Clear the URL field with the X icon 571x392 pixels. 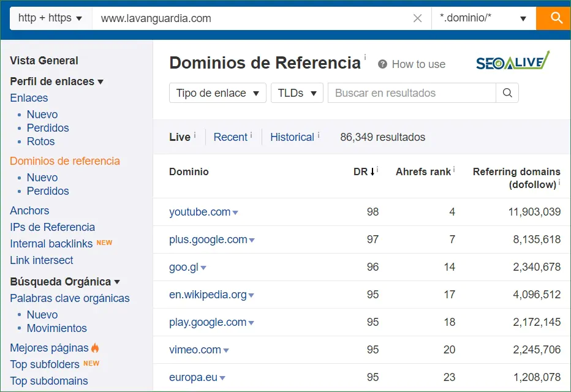click(418, 18)
